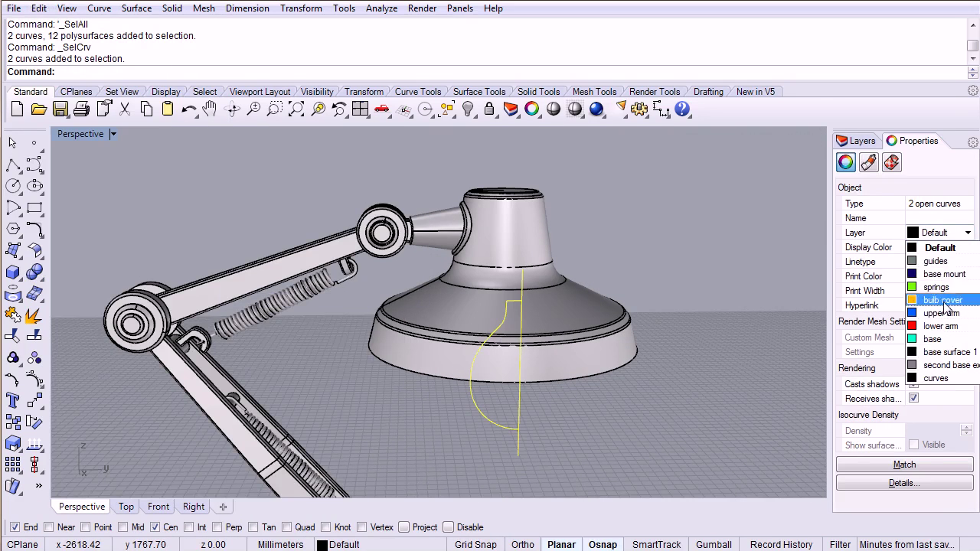
Task: Toggle the Point osnap checkbox
Action: (x=86, y=527)
